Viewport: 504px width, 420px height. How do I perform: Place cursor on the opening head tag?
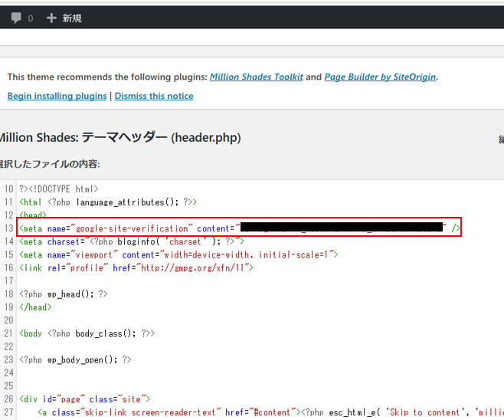coord(33,215)
